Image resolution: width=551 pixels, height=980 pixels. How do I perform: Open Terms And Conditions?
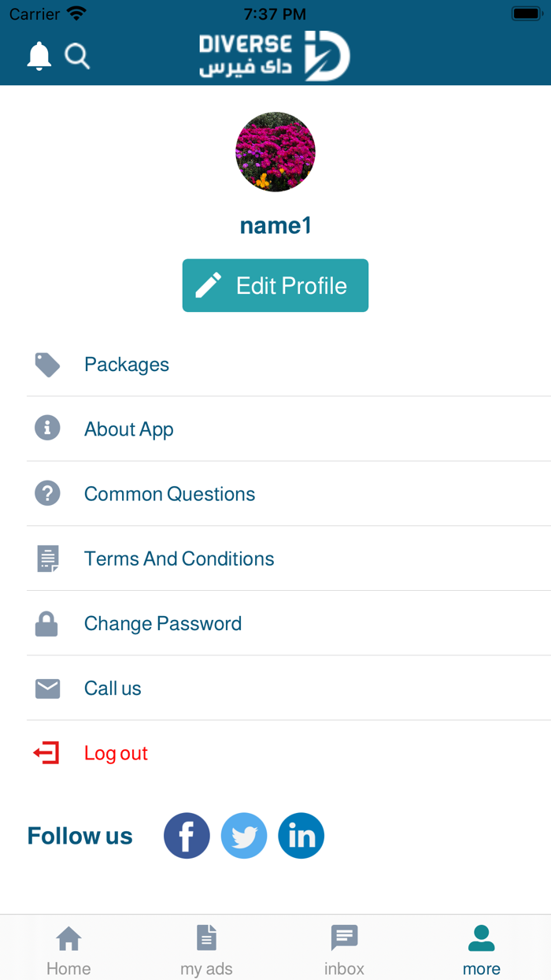click(179, 559)
